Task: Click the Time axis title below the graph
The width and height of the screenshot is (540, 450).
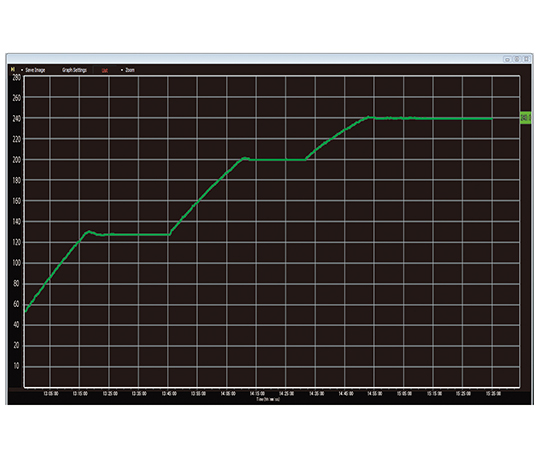Action: 268,399
